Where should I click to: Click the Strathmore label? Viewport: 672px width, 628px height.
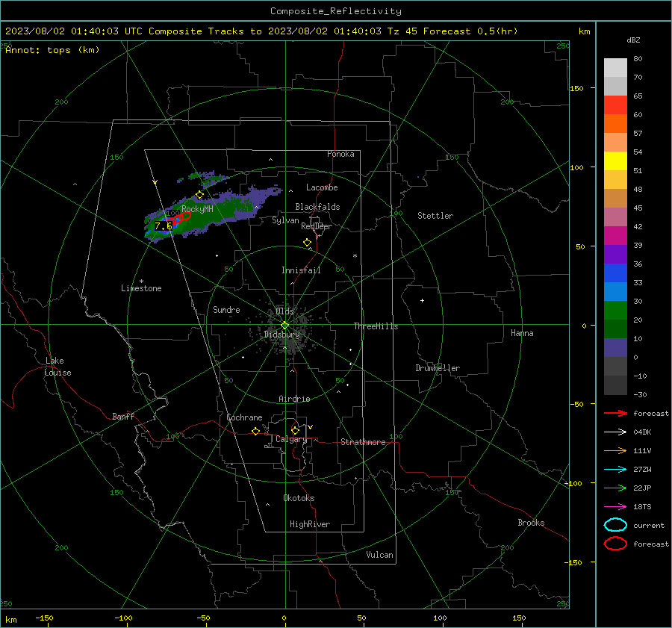(363, 442)
